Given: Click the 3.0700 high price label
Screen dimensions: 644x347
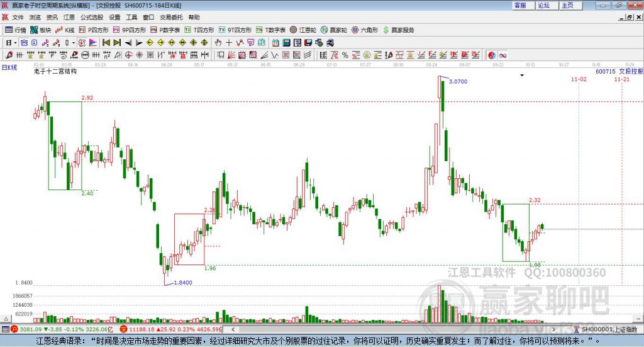Looking at the screenshot, I should (x=458, y=81).
